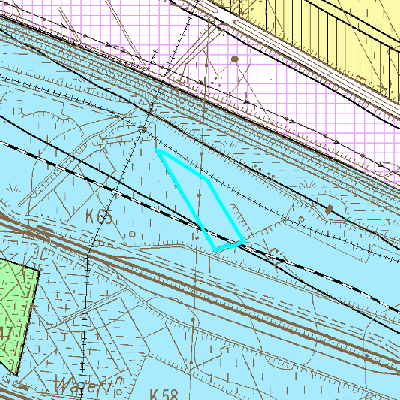Screen dimensions: 400x400
Task: Click the brown diamond marker on black line
Action: pyautogui.click(x=329, y=209)
